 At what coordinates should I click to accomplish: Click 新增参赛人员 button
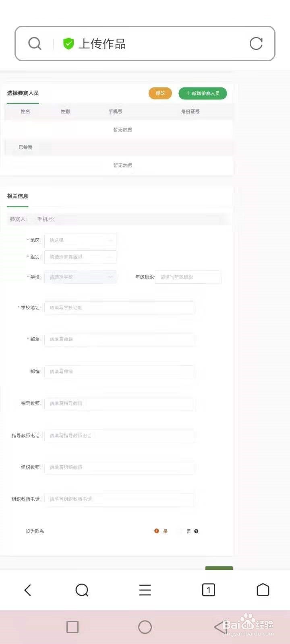(x=203, y=93)
